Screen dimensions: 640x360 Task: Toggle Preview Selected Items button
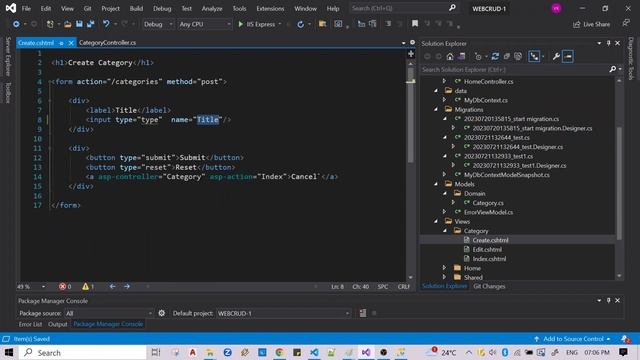tap(568, 56)
